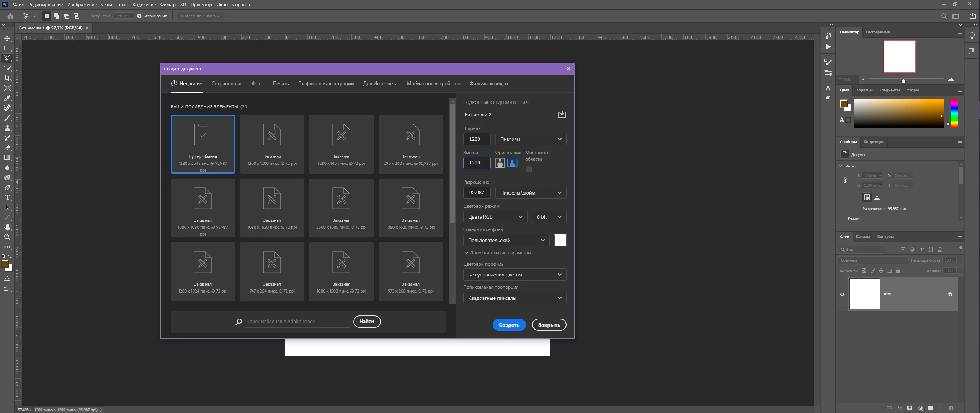Select the Crop tool

7,78
